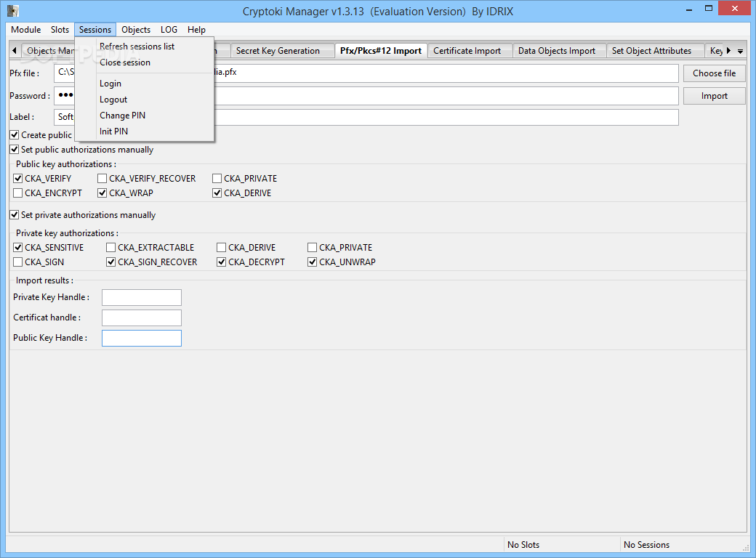Viewport: 756px width, 558px height.
Task: Uncheck Set private authorizations manually
Action: click(x=15, y=214)
